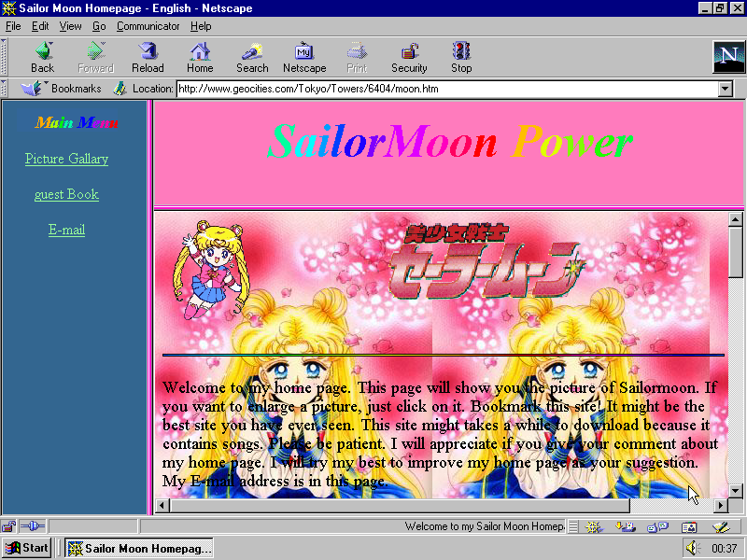747x560 pixels.
Task: Follow the Picture Gallary link
Action: [66, 159]
